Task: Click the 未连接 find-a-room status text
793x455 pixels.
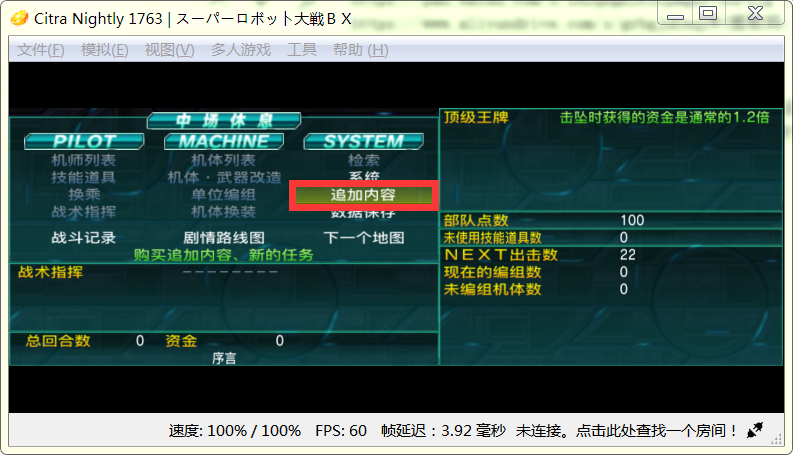Action: point(626,431)
